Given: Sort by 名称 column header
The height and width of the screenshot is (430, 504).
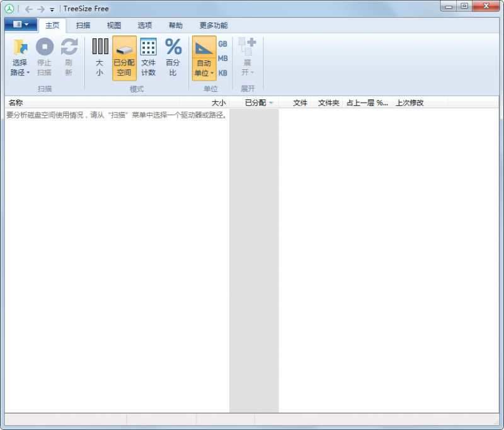Looking at the screenshot, I should [16, 103].
